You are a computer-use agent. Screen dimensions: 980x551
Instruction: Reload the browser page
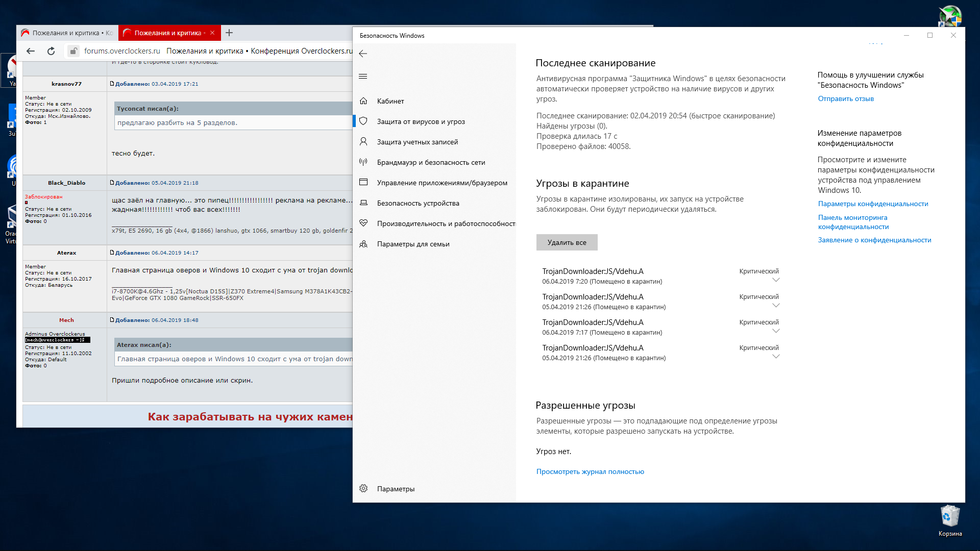pos(51,51)
